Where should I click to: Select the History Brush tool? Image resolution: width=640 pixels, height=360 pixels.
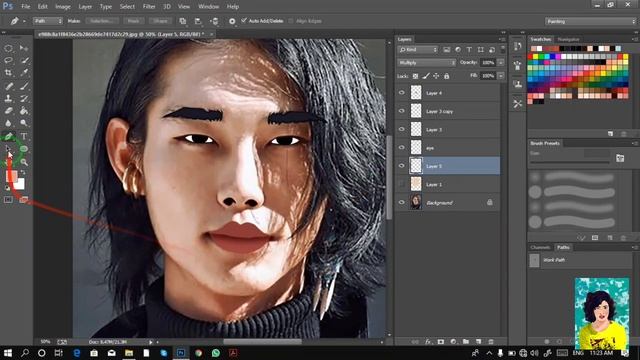pyautogui.click(x=24, y=98)
